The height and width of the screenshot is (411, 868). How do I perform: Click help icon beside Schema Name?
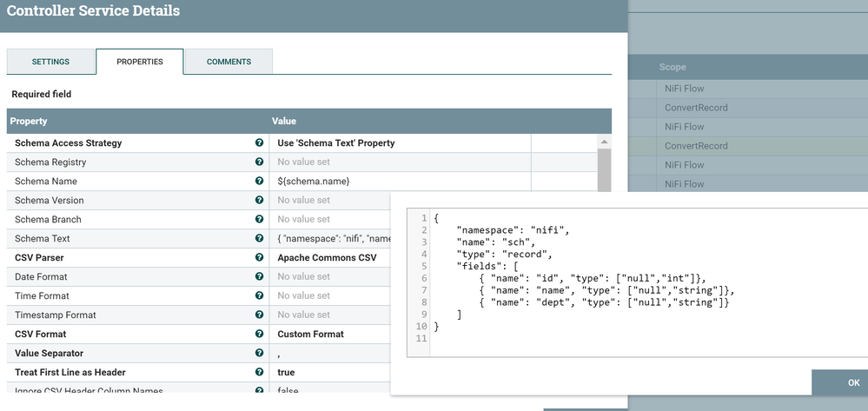[x=259, y=182]
